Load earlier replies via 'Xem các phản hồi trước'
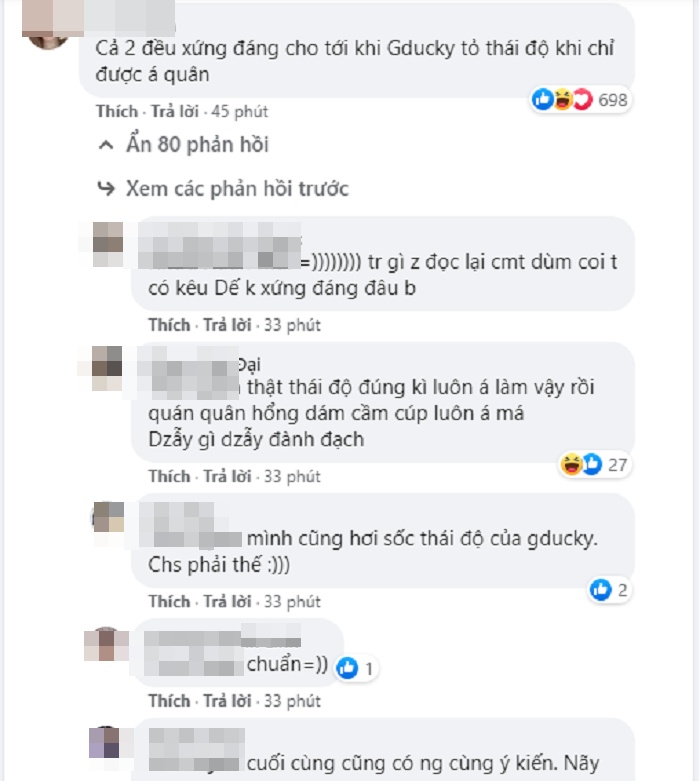The image size is (700, 781). point(237,189)
